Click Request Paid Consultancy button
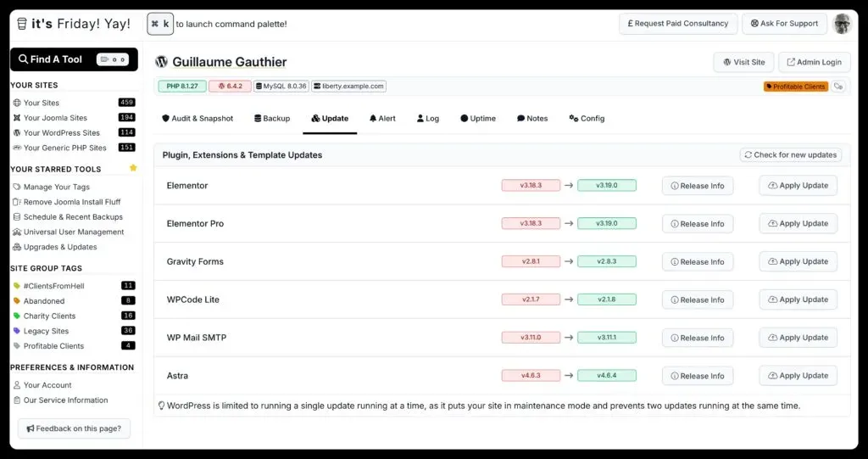The image size is (868, 459). (x=678, y=24)
